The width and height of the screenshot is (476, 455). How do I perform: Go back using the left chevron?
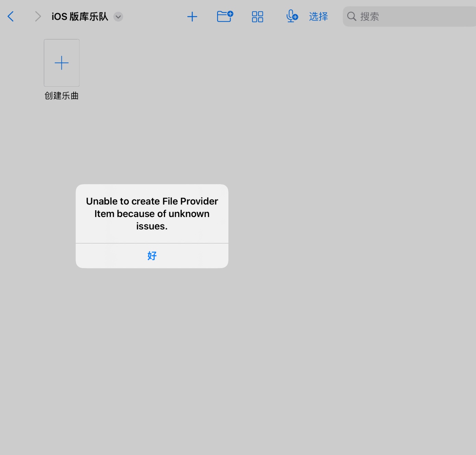pos(11,16)
